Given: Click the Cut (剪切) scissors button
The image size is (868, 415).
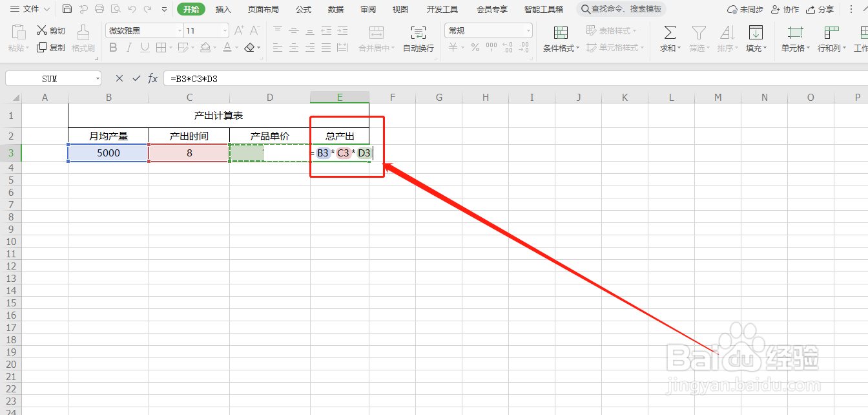Looking at the screenshot, I should [x=50, y=30].
